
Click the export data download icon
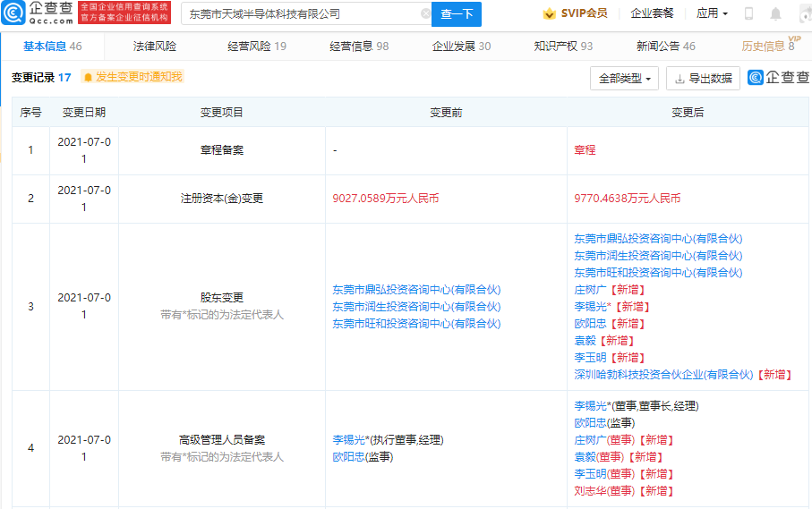[680, 79]
